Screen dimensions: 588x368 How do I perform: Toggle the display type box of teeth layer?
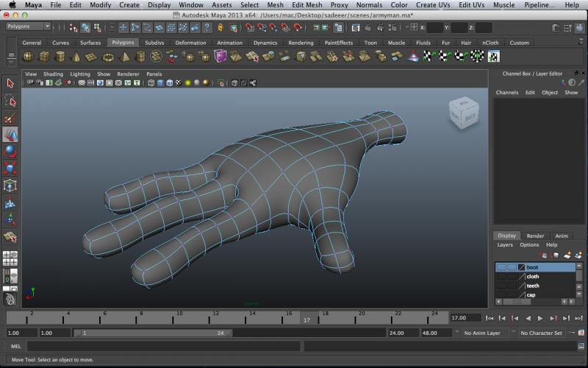coord(512,286)
